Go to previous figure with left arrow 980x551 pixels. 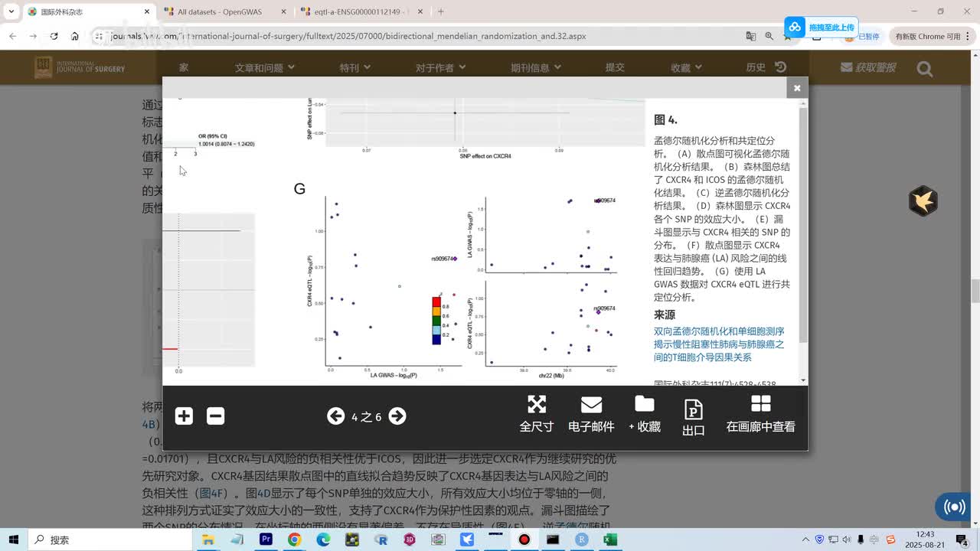(x=335, y=416)
